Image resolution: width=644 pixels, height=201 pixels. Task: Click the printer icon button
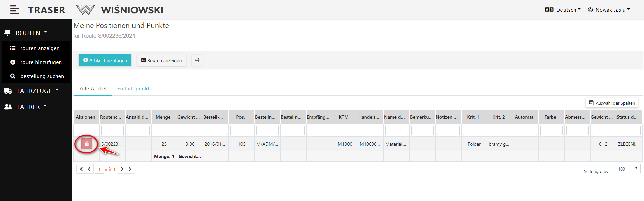point(197,60)
